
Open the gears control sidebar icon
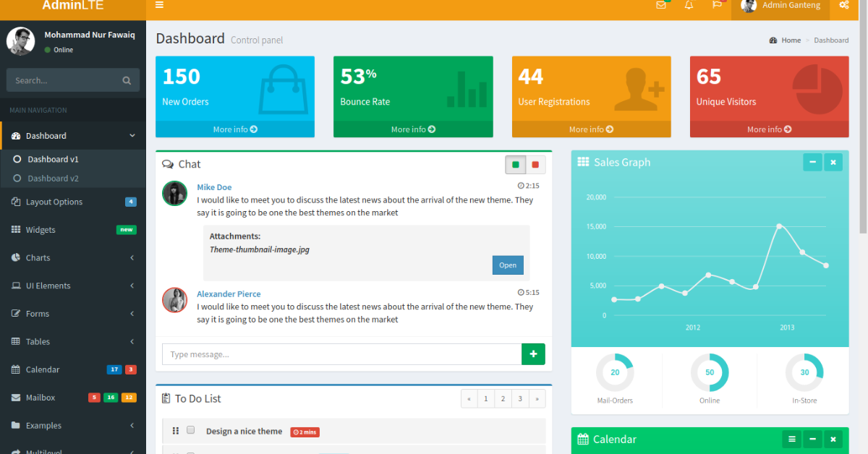(x=843, y=5)
